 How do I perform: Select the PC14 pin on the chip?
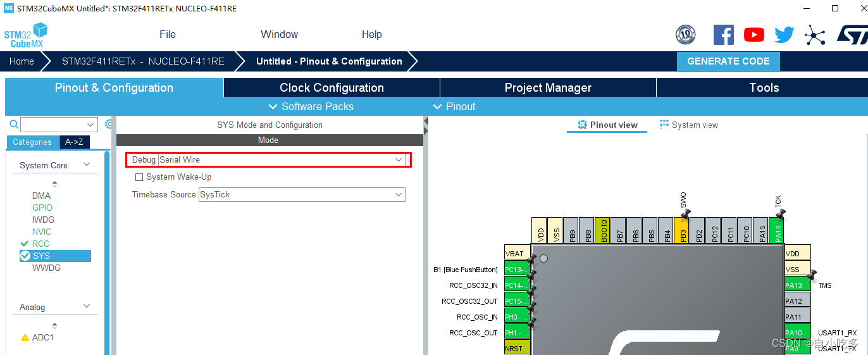(x=517, y=285)
